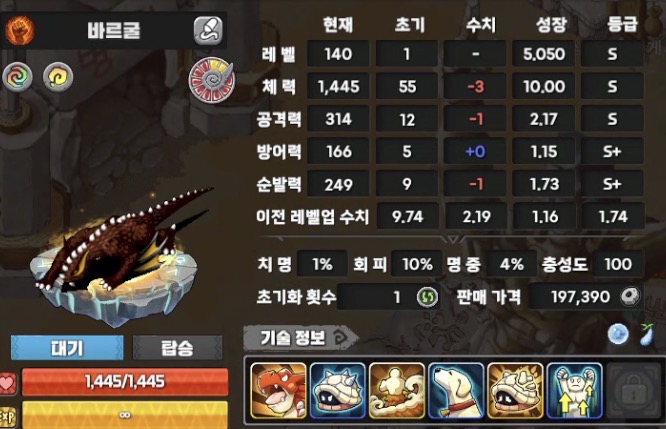Image resolution: width=666 pixels, height=429 pixels.
Task: Select the blue orb item icon
Action: pos(618,334)
